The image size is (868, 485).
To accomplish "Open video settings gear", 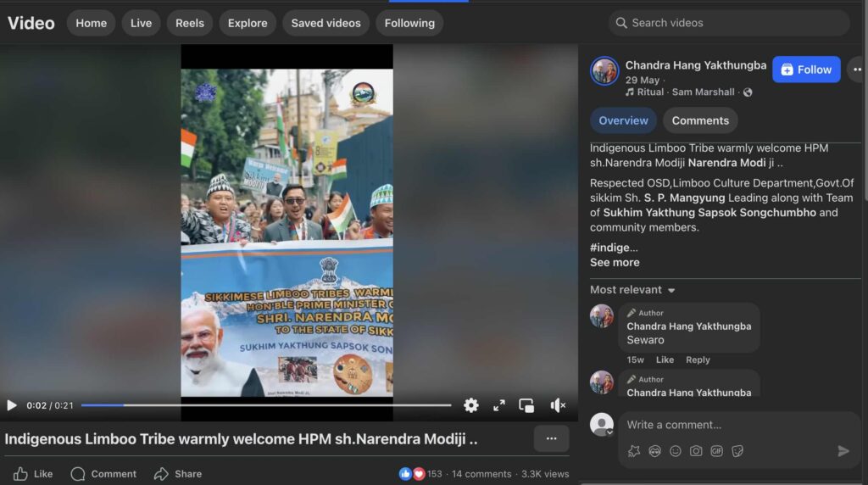I will [471, 405].
